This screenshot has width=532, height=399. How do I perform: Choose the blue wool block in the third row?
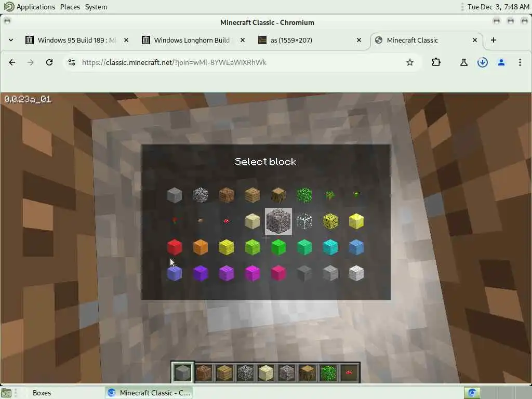pos(356,247)
